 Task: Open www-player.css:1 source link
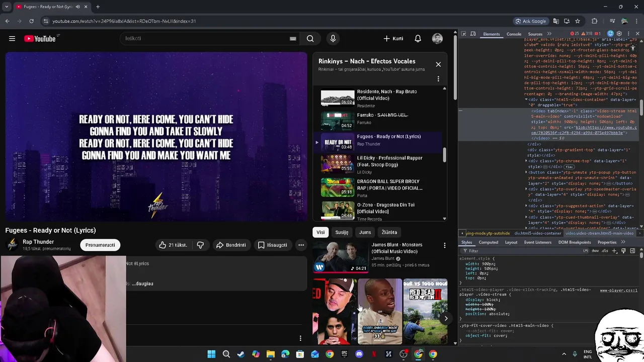pos(618,291)
